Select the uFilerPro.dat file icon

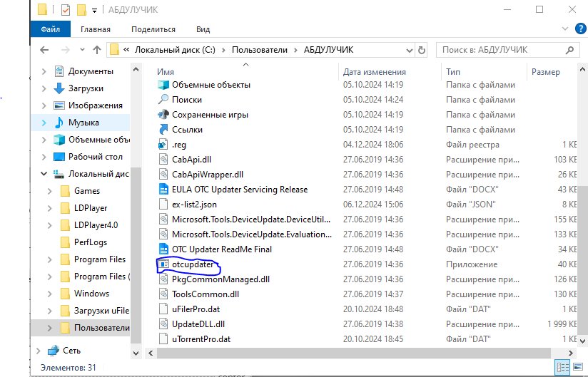pyautogui.click(x=163, y=309)
